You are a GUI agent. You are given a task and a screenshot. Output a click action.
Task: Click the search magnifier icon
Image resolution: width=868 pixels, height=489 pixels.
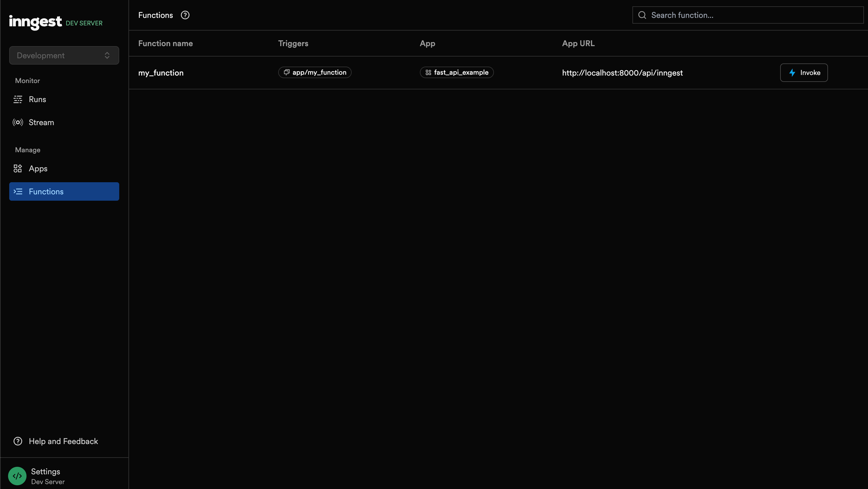(642, 15)
